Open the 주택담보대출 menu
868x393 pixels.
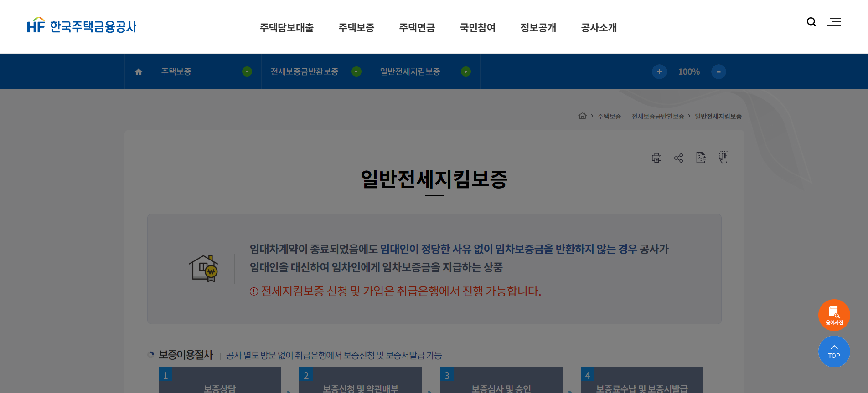(287, 28)
